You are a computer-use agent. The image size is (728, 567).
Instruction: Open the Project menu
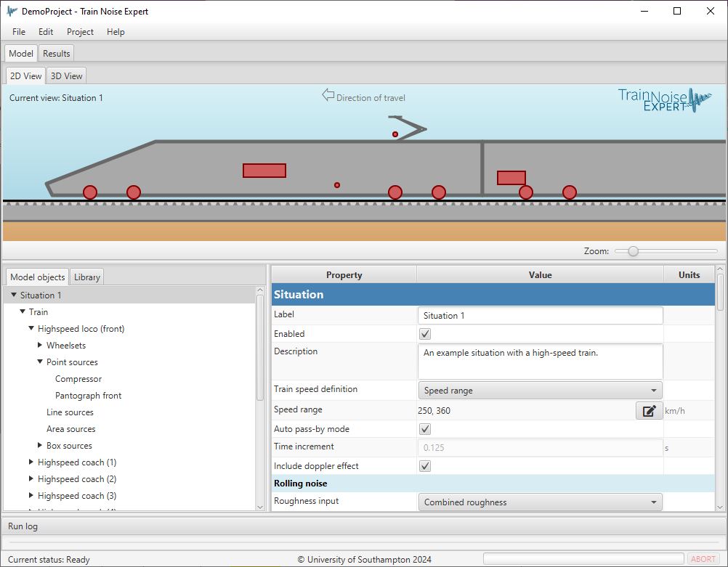(80, 31)
